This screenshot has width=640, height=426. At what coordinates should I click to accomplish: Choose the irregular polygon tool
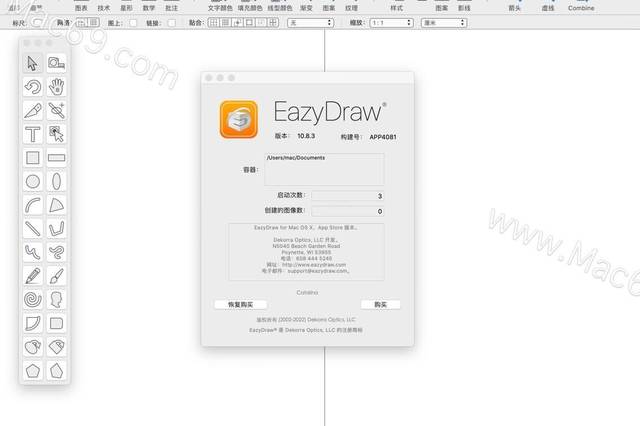point(56,371)
